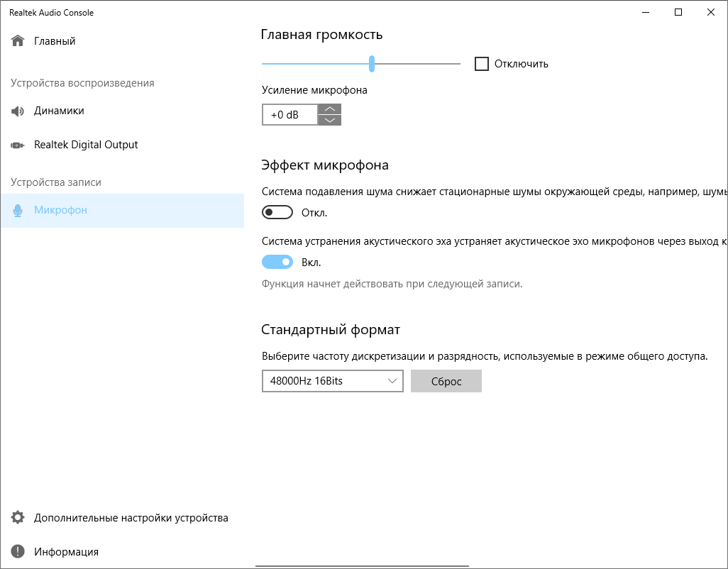Click the Realtek Digital Output connector icon
Screen dimensions: 728x569
click(x=18, y=145)
